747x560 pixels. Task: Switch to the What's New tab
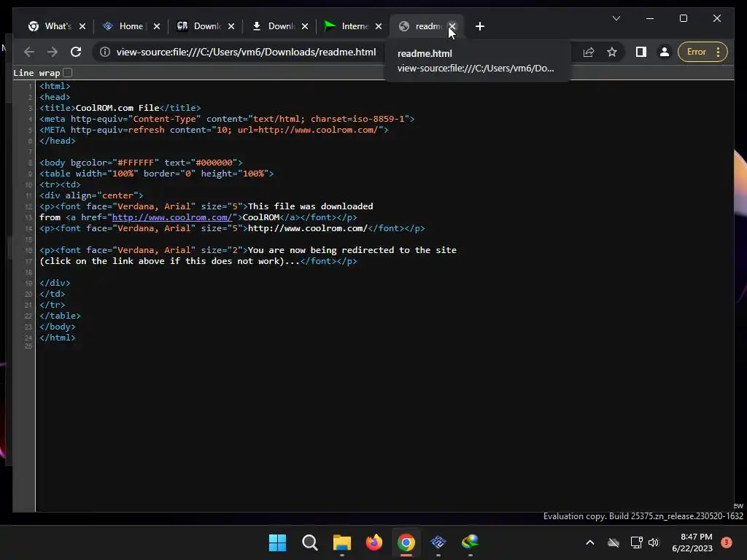click(x=50, y=26)
